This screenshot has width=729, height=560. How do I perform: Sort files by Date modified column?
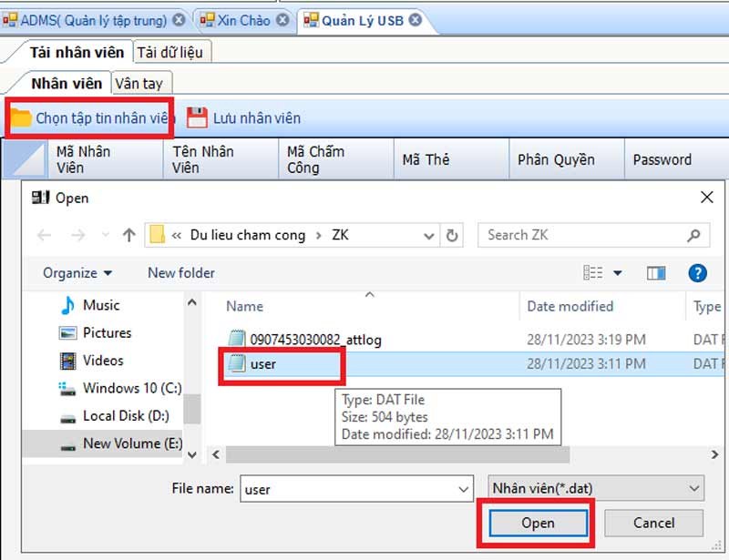570,306
